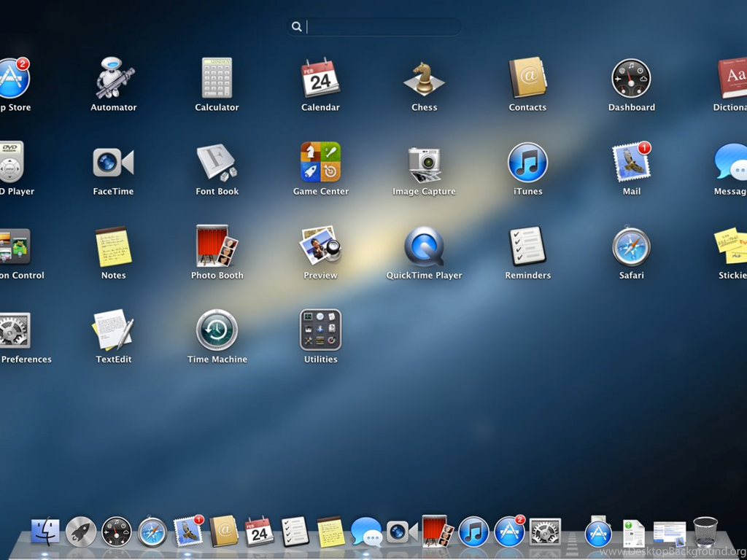
Task: Open Reminders from the Launchpad grid
Action: point(527,246)
